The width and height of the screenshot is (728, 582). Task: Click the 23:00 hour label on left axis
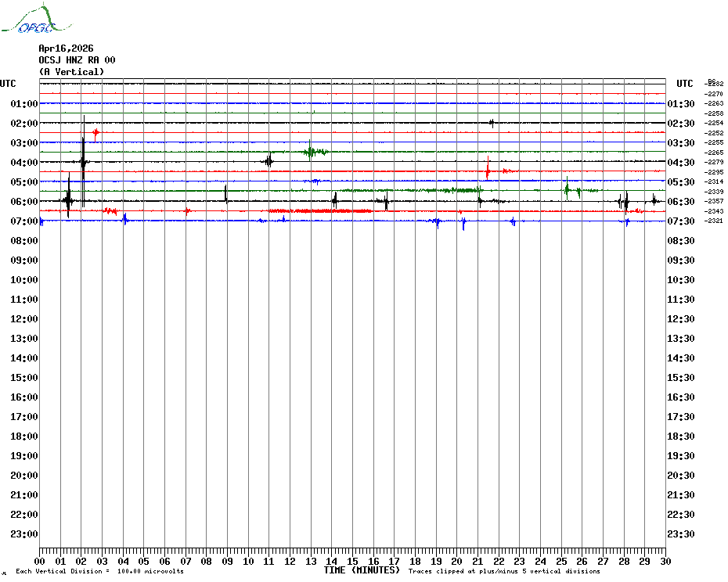click(24, 534)
